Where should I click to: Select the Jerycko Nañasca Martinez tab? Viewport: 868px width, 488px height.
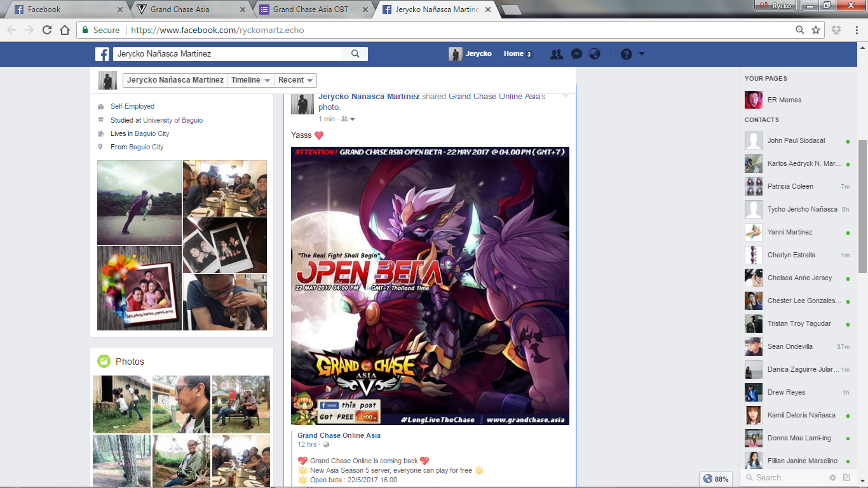point(435,10)
